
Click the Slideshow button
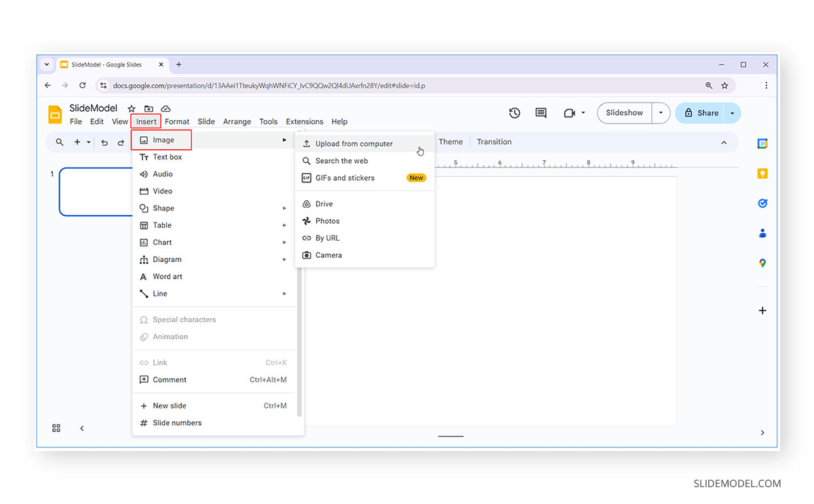click(x=625, y=113)
